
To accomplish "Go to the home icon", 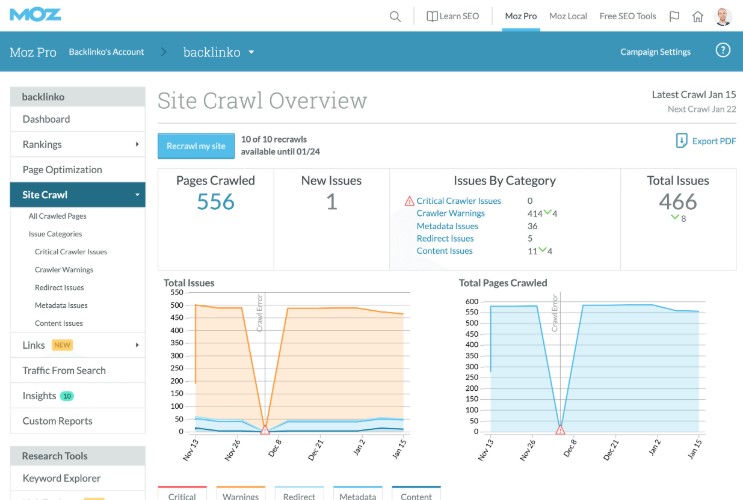I will tap(698, 17).
